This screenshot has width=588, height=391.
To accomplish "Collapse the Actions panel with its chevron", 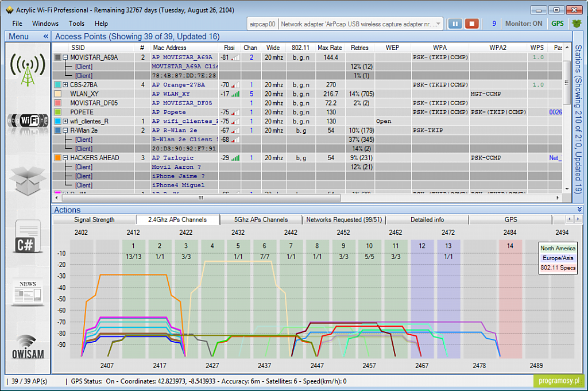I will click(x=579, y=209).
